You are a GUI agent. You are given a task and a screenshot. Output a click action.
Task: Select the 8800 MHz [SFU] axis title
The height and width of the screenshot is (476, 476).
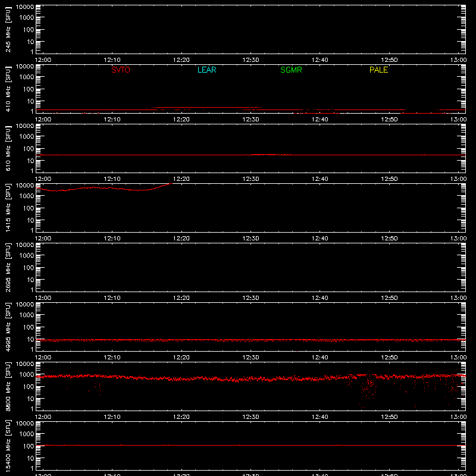point(8,387)
